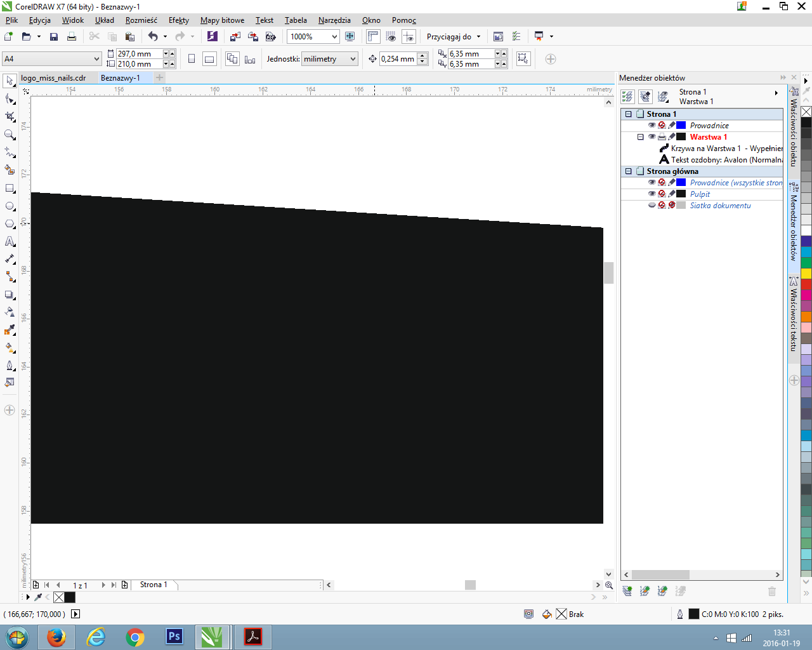Open the Przyciągaj do snap button
Image resolution: width=812 pixels, height=650 pixels.
pyautogui.click(x=453, y=37)
